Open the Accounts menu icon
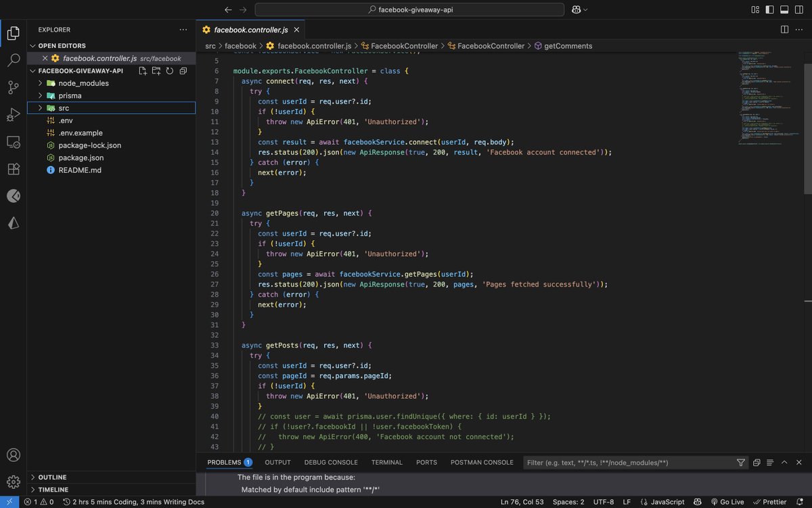This screenshot has height=508, width=812. pyautogui.click(x=13, y=455)
